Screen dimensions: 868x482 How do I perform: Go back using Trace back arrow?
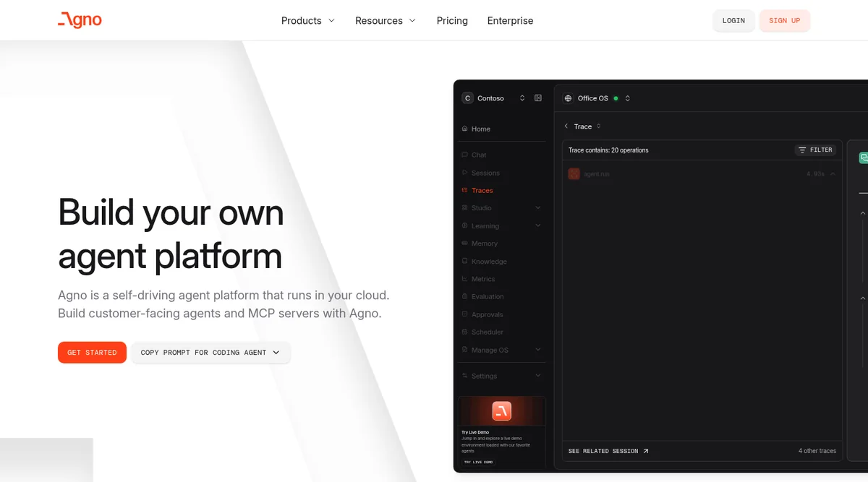(x=566, y=126)
